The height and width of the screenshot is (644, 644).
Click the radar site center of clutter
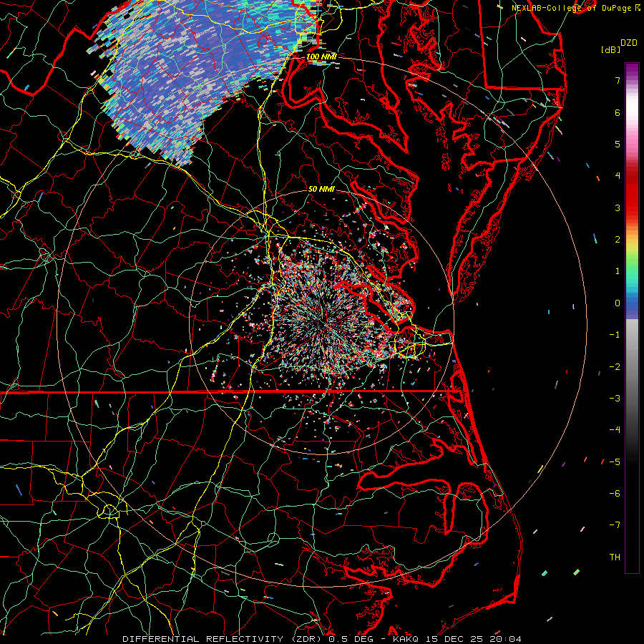(x=322, y=323)
